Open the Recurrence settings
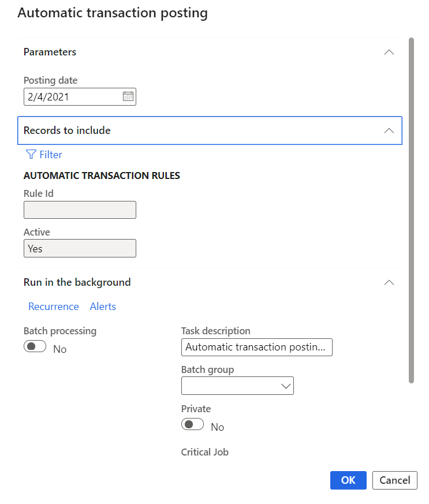Image resolution: width=429 pixels, height=504 pixels. [x=54, y=307]
